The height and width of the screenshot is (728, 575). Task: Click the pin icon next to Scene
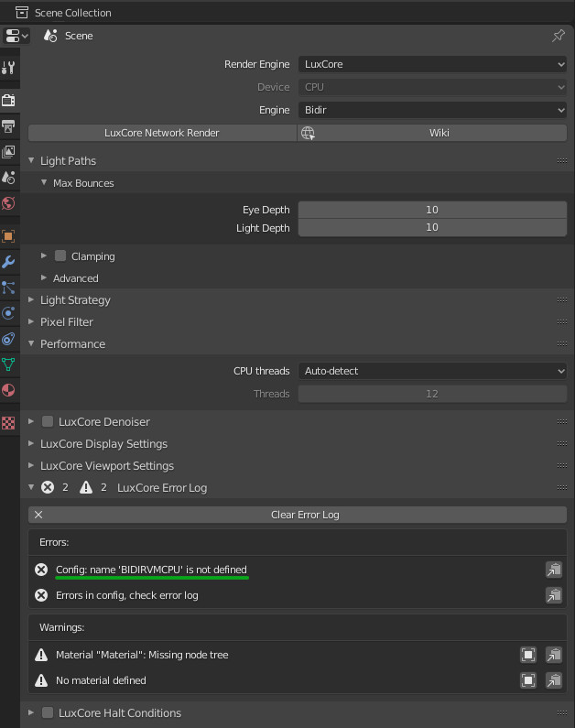point(558,36)
